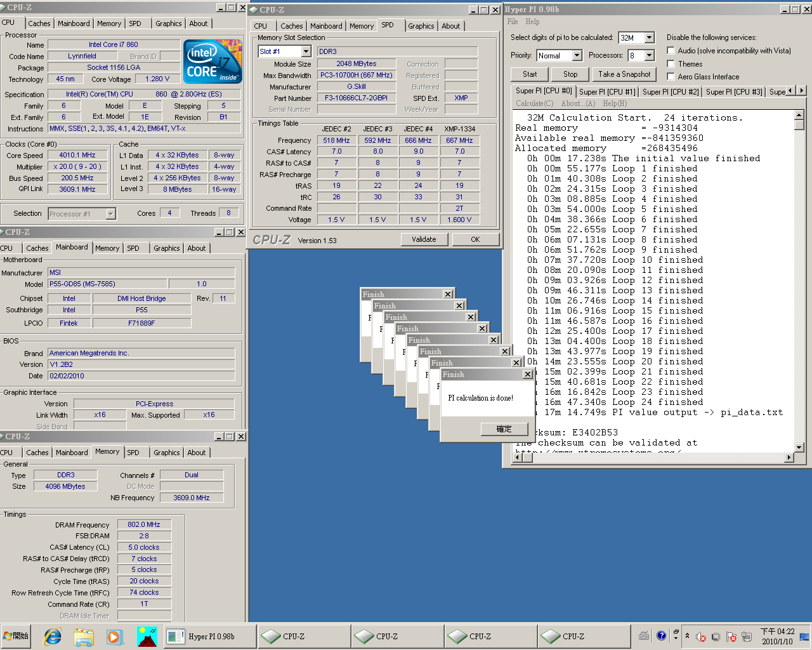812x650 pixels.
Task: Open Caches tab in CPU-Z processor window
Action: (x=39, y=23)
